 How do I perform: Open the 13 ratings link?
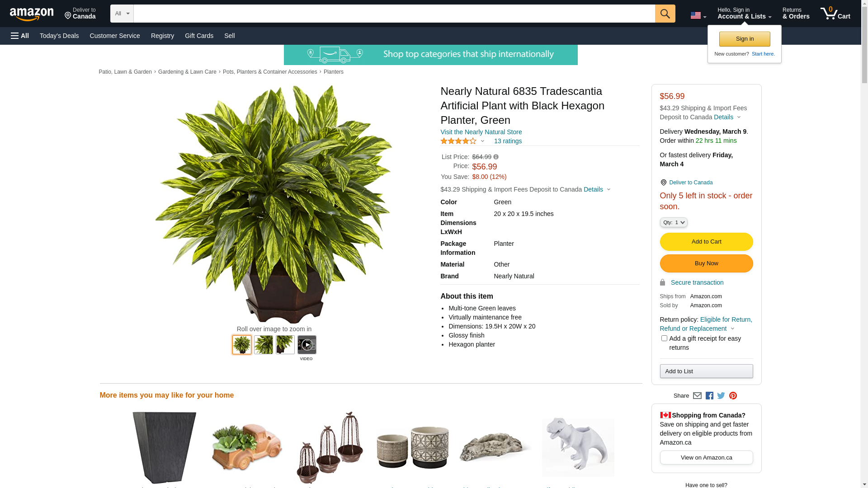[508, 141]
